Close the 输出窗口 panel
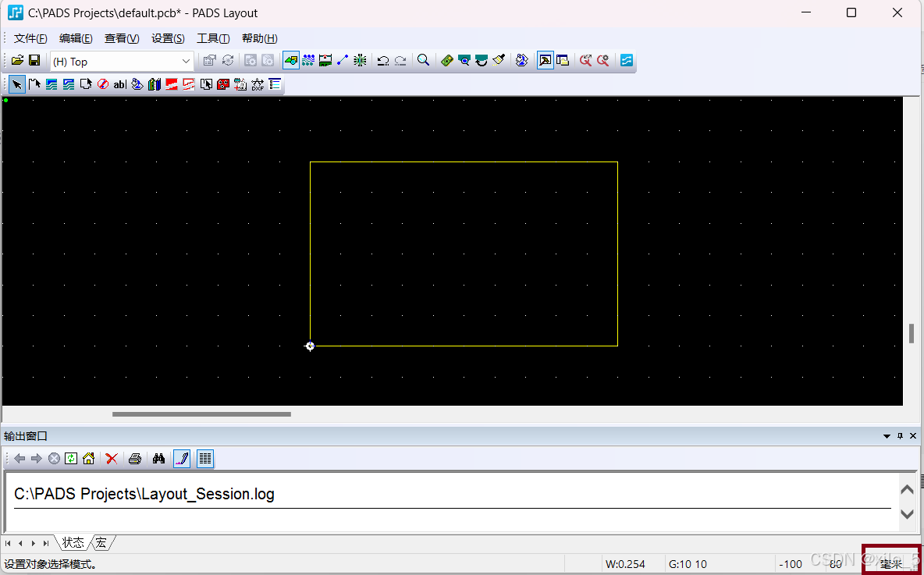924x575 pixels. (913, 436)
